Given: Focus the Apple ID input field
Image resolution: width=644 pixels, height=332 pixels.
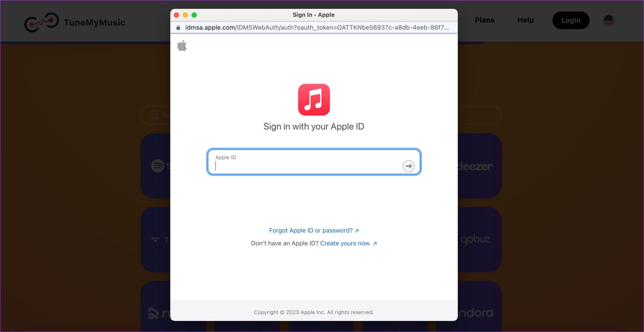Looking at the screenshot, I should [x=314, y=162].
